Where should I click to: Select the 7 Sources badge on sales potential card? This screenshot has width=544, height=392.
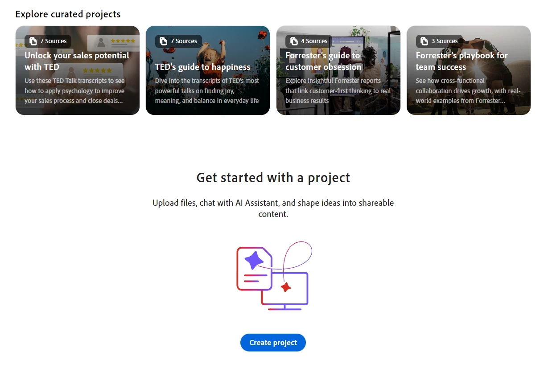click(x=48, y=41)
